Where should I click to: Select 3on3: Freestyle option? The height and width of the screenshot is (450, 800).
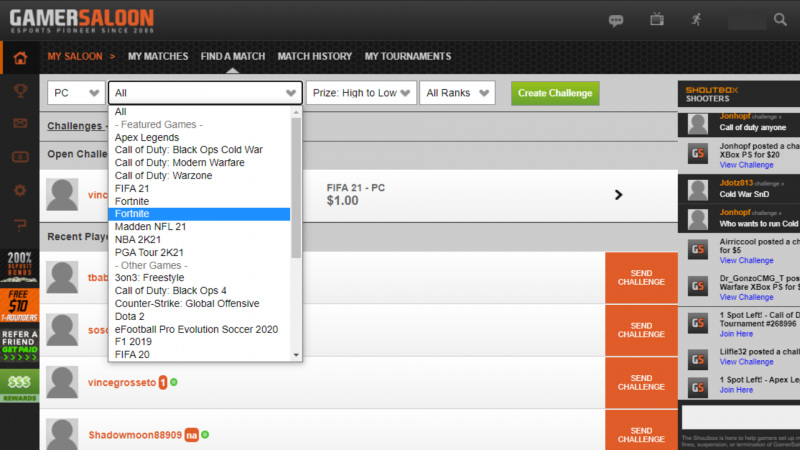pos(199,278)
